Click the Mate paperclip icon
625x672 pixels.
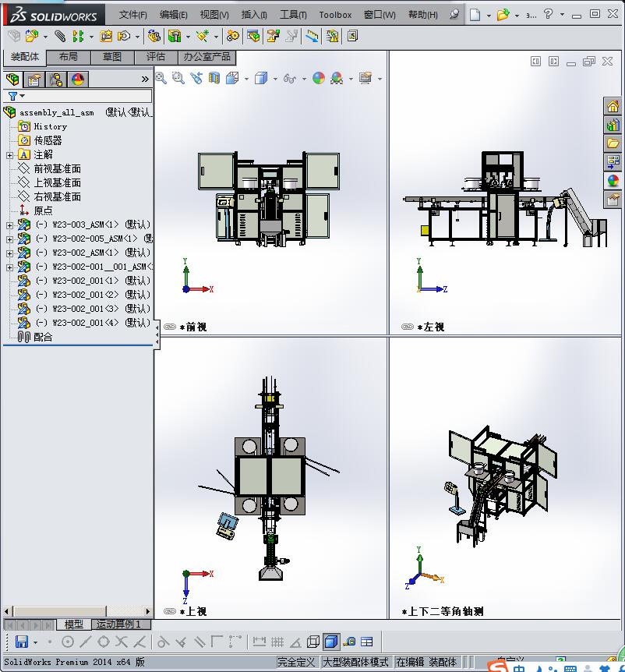point(60,36)
